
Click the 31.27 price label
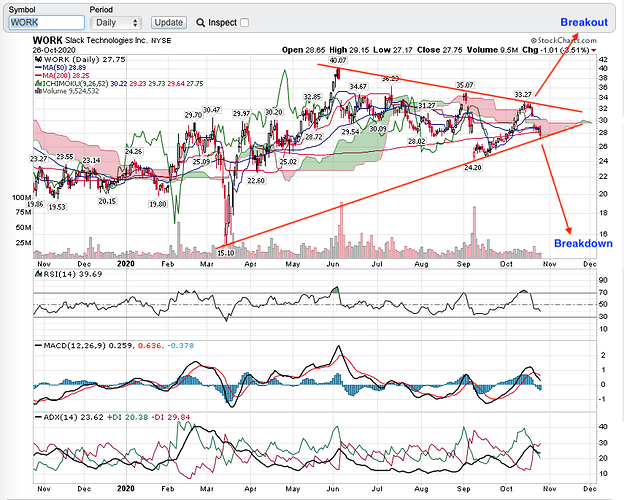(426, 105)
